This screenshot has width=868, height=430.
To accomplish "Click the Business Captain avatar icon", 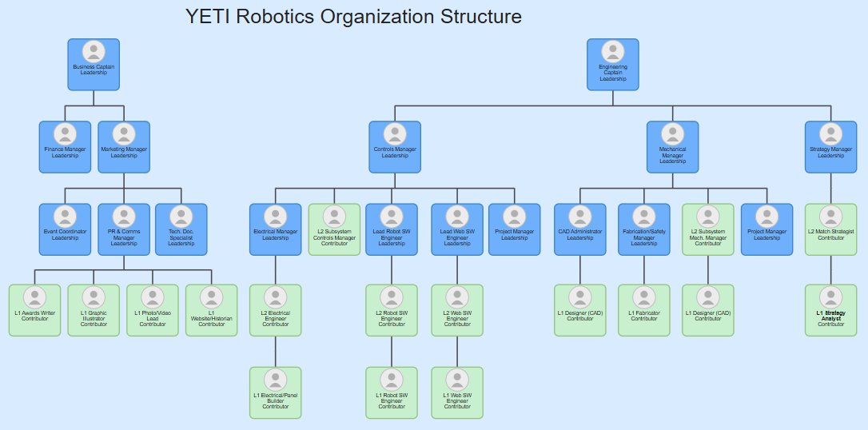I will click(94, 51).
